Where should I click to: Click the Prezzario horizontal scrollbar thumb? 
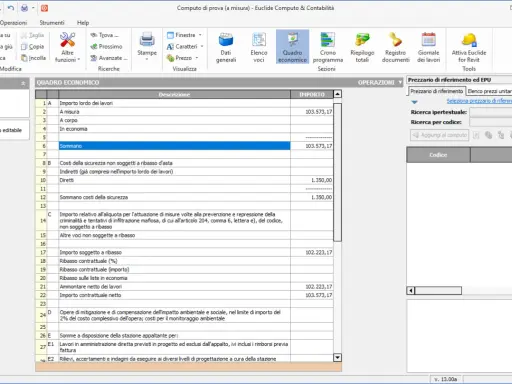438,291
